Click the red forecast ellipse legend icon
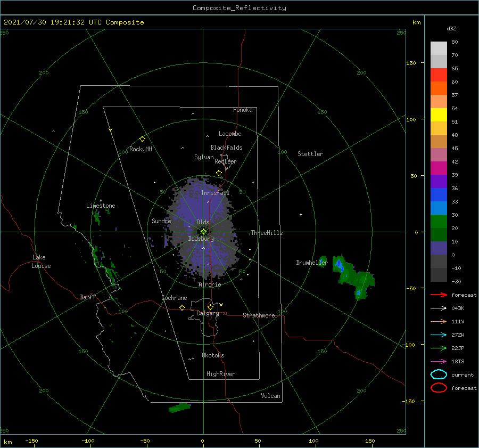Viewport: 479px width, 448px height. click(439, 388)
